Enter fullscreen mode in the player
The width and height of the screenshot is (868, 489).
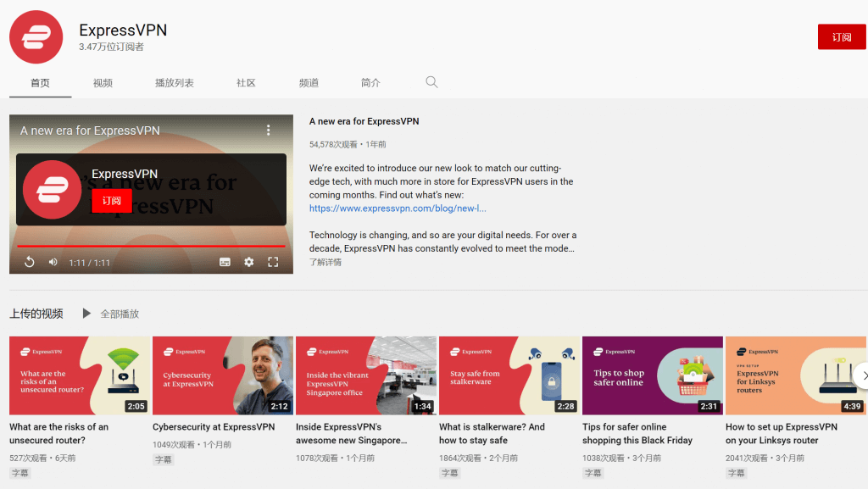point(273,262)
